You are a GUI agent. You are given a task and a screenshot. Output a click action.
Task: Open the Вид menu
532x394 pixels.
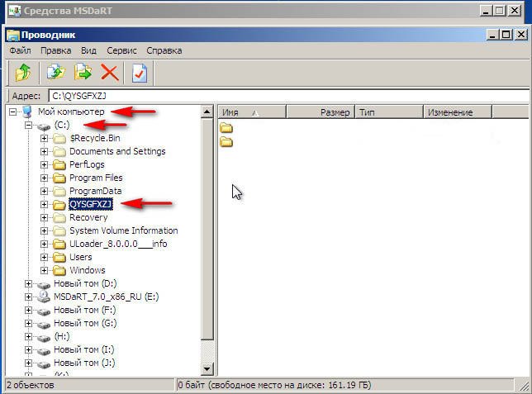[88, 50]
